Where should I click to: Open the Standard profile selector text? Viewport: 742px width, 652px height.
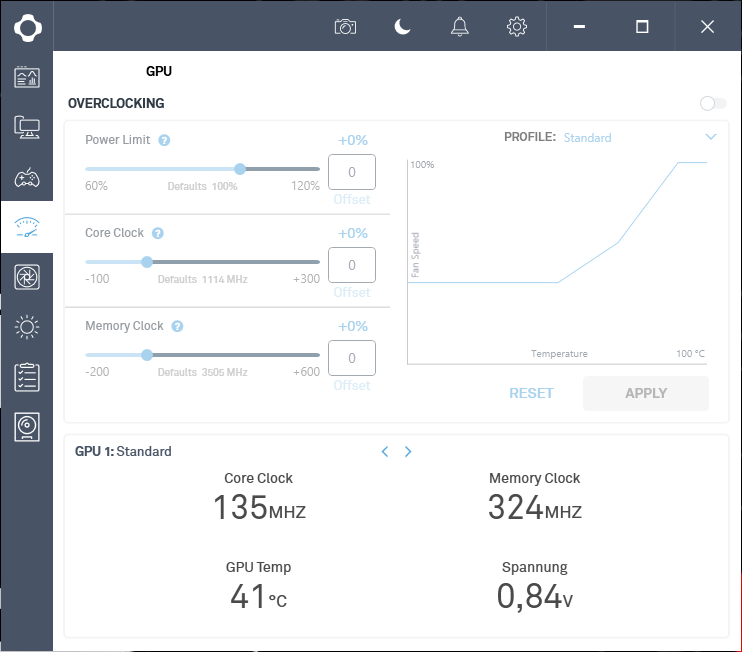pyautogui.click(x=587, y=138)
